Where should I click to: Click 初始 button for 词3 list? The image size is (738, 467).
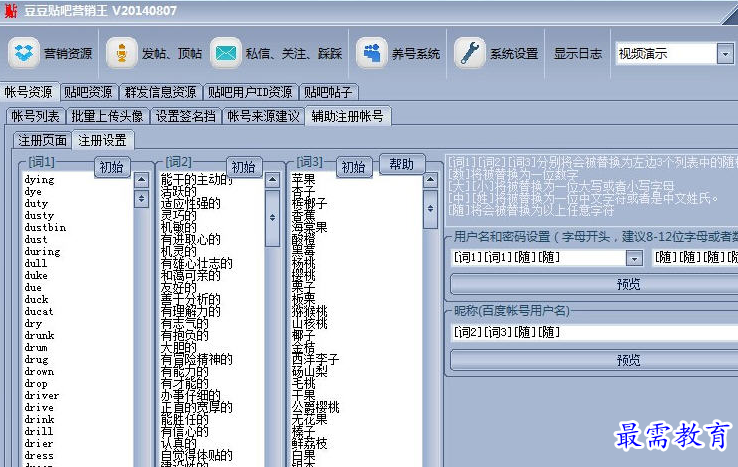353,167
